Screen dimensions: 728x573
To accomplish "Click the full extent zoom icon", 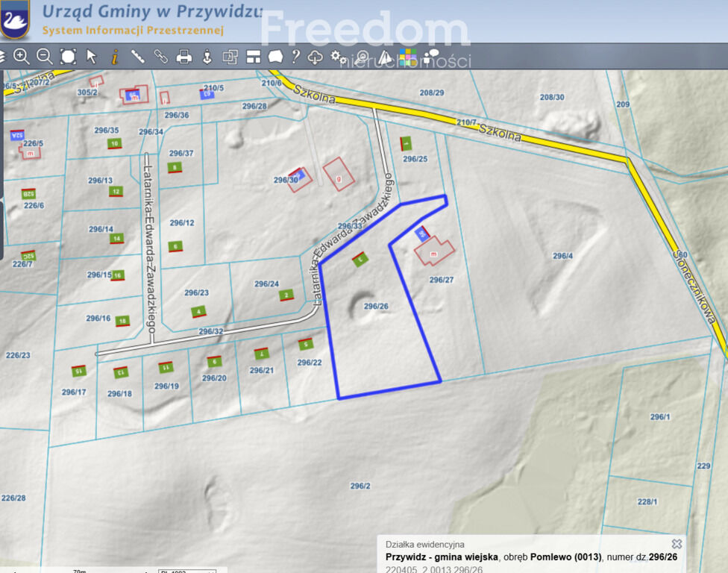I will click(x=69, y=57).
